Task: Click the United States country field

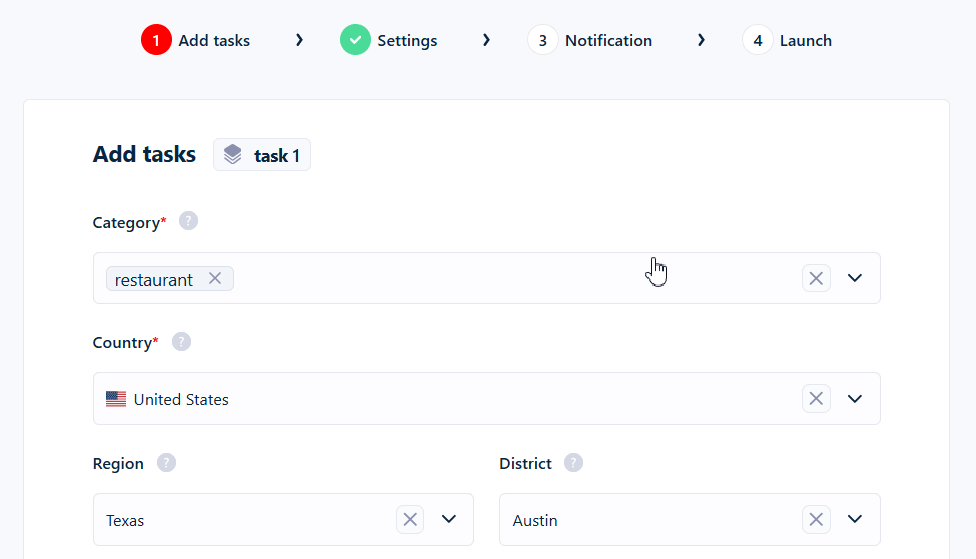Action: coord(487,398)
